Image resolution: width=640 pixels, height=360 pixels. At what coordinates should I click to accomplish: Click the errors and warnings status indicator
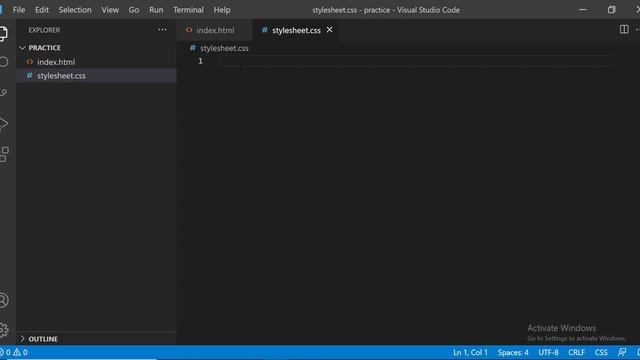14,352
